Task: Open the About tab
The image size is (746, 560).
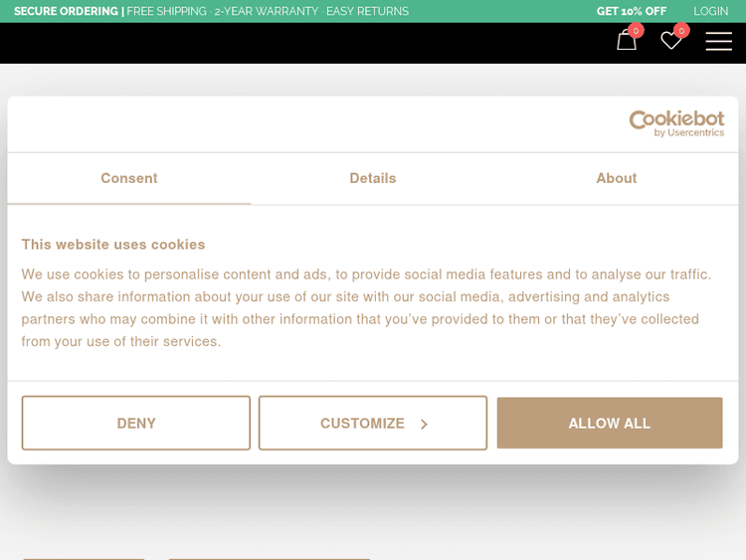Action: tap(617, 178)
